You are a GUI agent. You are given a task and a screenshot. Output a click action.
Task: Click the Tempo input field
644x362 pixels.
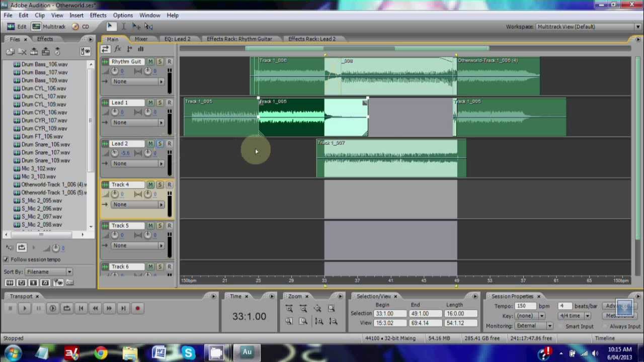click(x=526, y=306)
